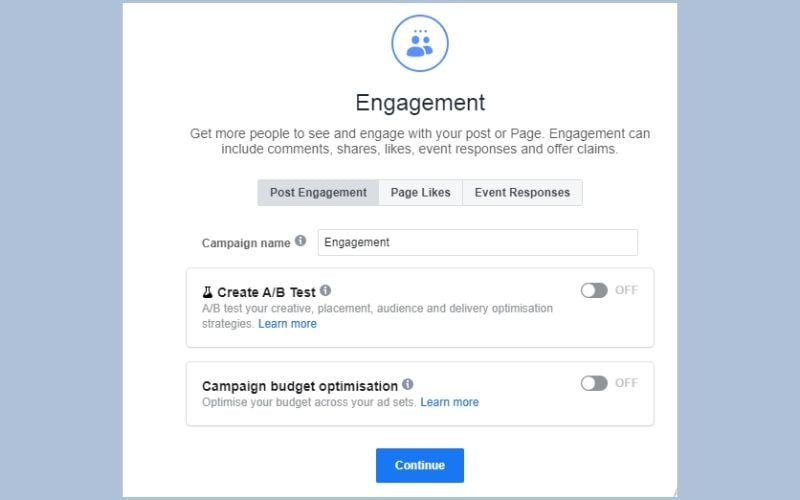This screenshot has width=800, height=500.
Task: Switch to the Page Likes tab
Action: pyautogui.click(x=420, y=193)
